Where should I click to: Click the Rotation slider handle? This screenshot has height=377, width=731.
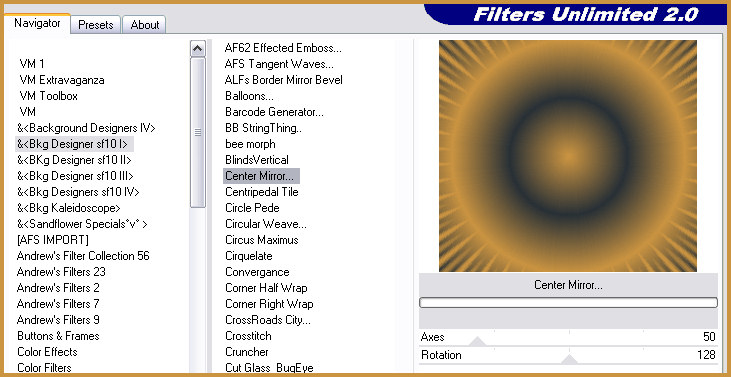569,359
